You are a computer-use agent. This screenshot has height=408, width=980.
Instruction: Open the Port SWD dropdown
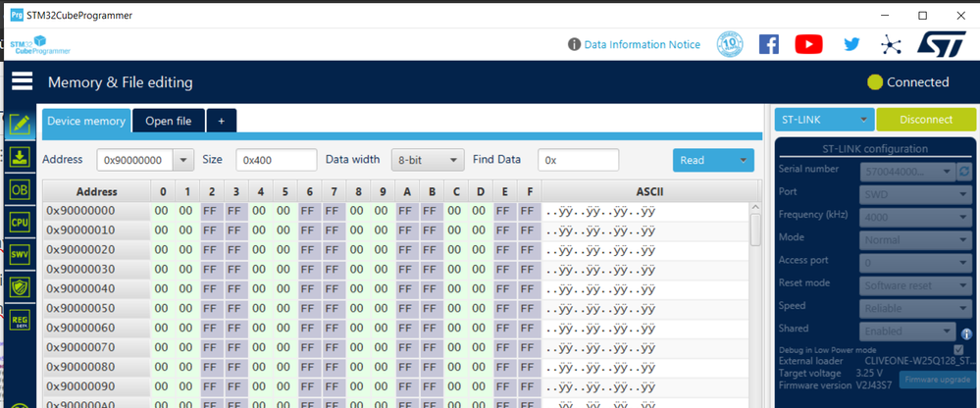[916, 194]
